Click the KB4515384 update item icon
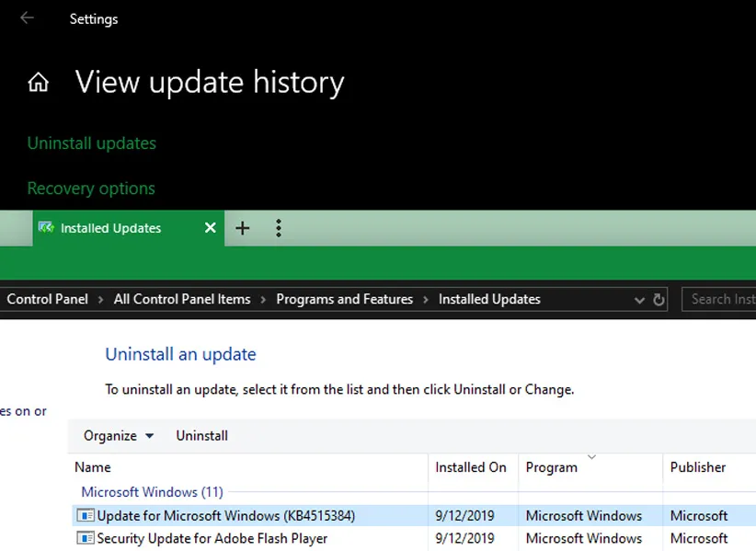Viewport: 756px width, 551px height. pyautogui.click(x=86, y=516)
